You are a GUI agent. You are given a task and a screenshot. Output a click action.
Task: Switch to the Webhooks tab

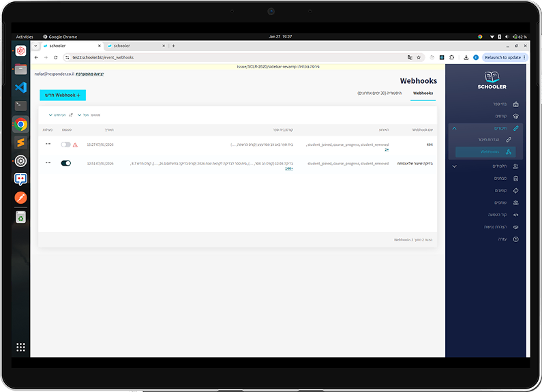click(x=423, y=93)
